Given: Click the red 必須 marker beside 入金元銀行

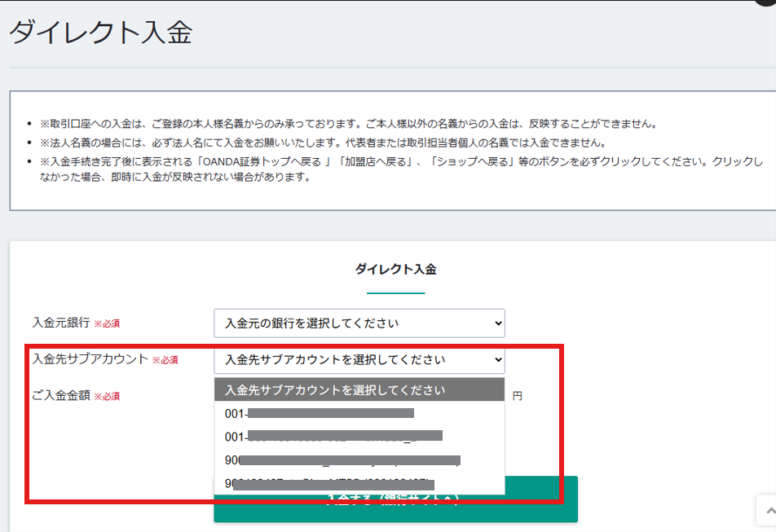Looking at the screenshot, I should pyautogui.click(x=107, y=324).
